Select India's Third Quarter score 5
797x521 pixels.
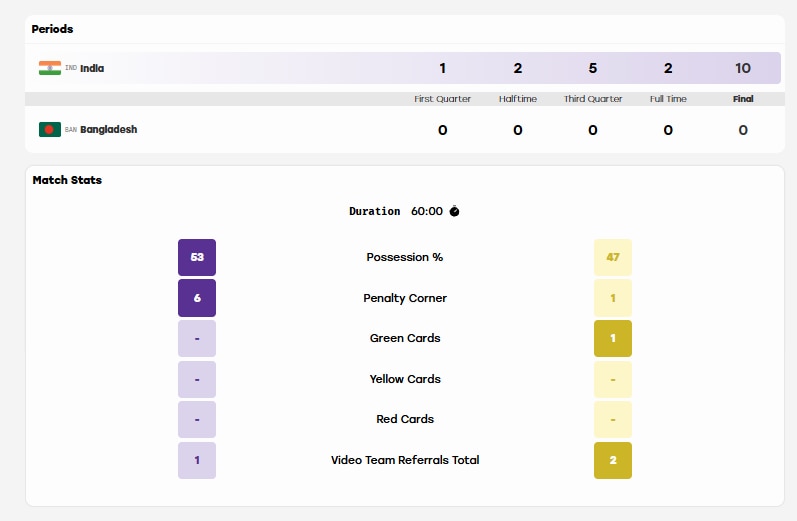pyautogui.click(x=593, y=68)
